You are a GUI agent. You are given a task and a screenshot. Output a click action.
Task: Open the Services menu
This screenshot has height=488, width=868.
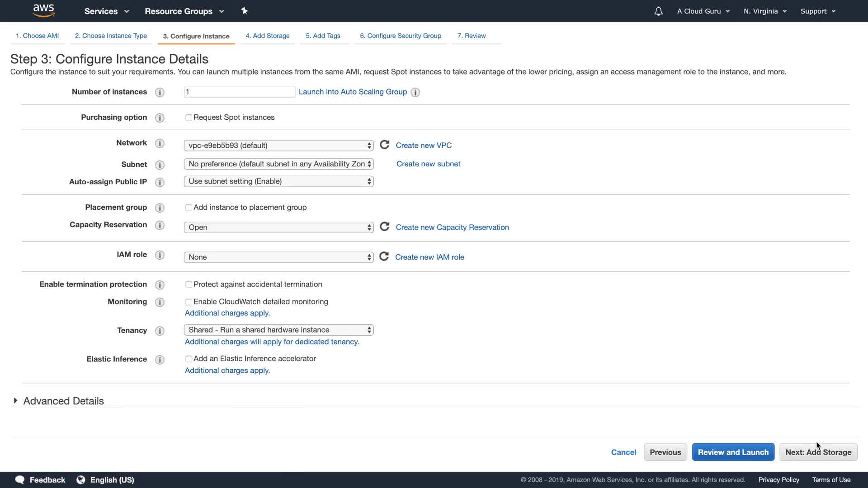(106, 11)
